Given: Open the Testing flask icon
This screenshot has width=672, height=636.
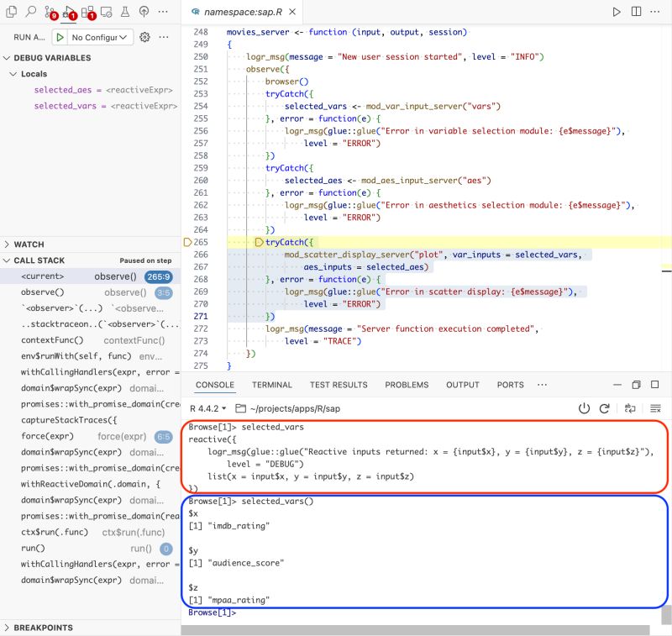Looking at the screenshot, I should point(125,12).
